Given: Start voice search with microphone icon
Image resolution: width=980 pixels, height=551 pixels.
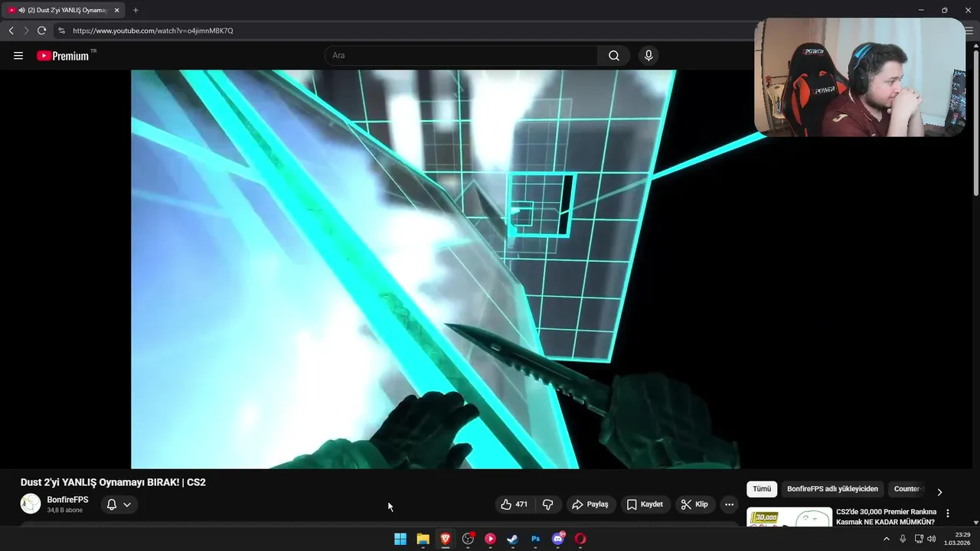Looking at the screenshot, I should 648,56.
